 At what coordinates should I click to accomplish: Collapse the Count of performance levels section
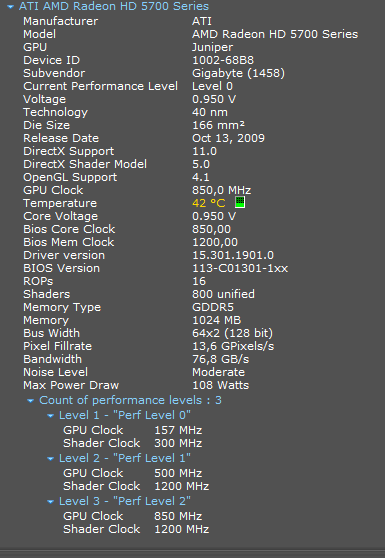pyautogui.click(x=31, y=401)
